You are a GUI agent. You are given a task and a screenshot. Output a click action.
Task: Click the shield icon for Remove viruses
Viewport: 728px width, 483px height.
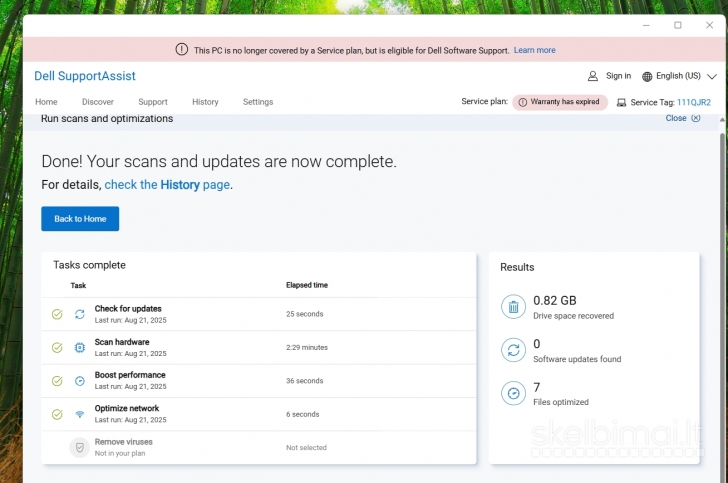(x=79, y=448)
